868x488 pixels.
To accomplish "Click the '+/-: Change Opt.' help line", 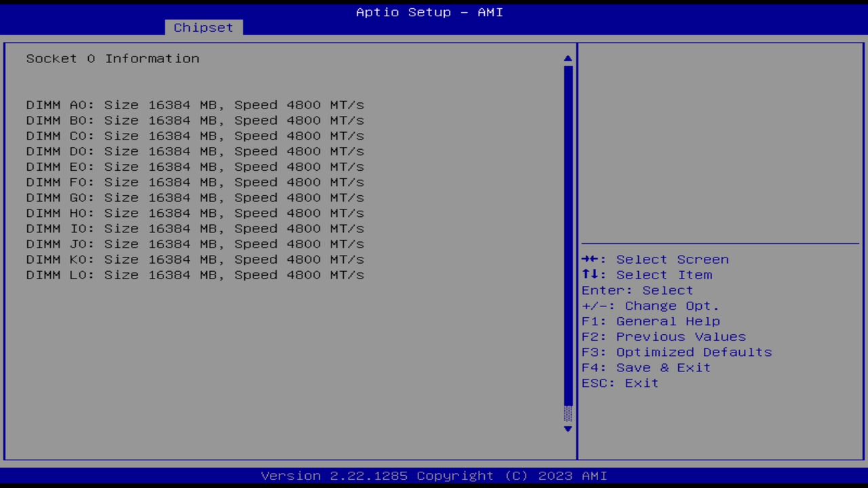I will point(650,306).
